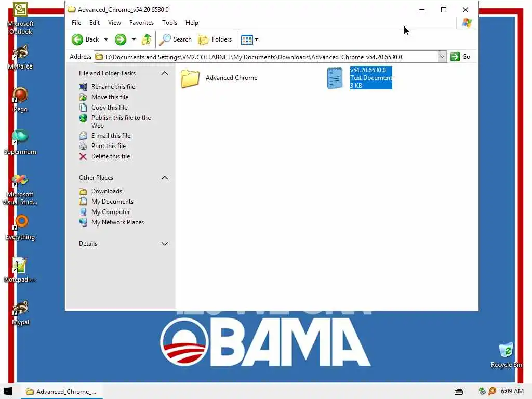Image resolution: width=532 pixels, height=399 pixels.
Task: Open the Help menu
Action: point(192,23)
